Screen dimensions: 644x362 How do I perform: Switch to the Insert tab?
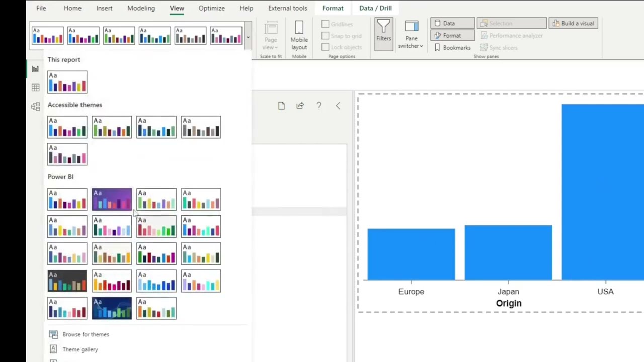[x=104, y=8]
